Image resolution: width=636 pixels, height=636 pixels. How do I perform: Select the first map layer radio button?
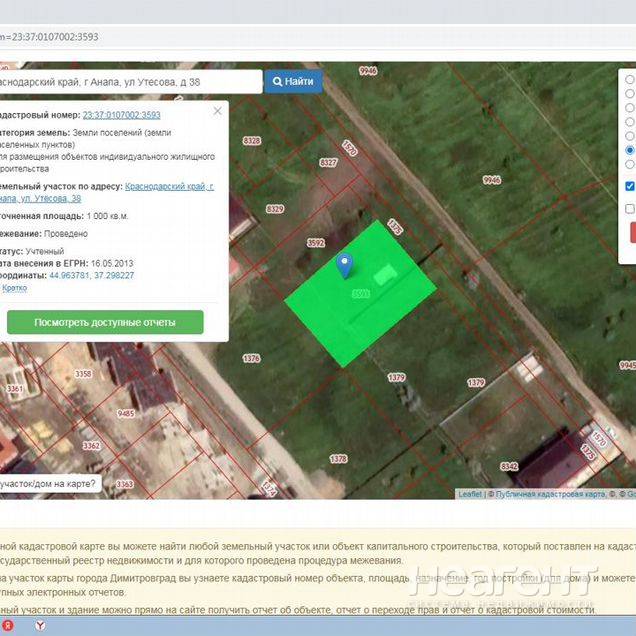click(x=629, y=79)
